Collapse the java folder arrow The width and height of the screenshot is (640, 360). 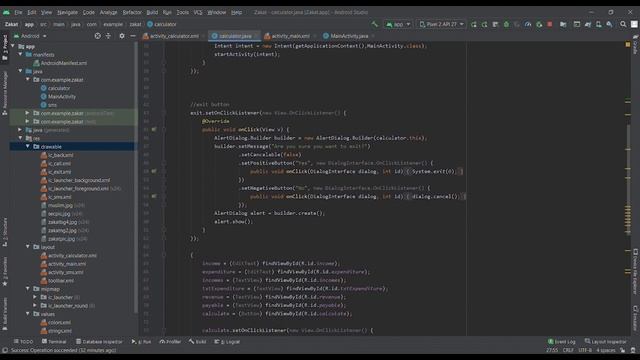pos(20,71)
